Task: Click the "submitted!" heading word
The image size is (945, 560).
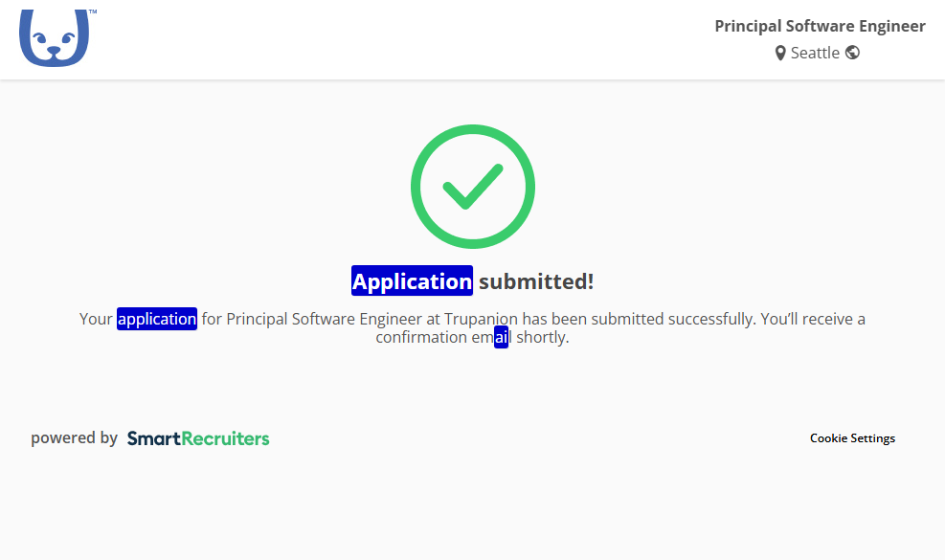Action: (x=536, y=281)
